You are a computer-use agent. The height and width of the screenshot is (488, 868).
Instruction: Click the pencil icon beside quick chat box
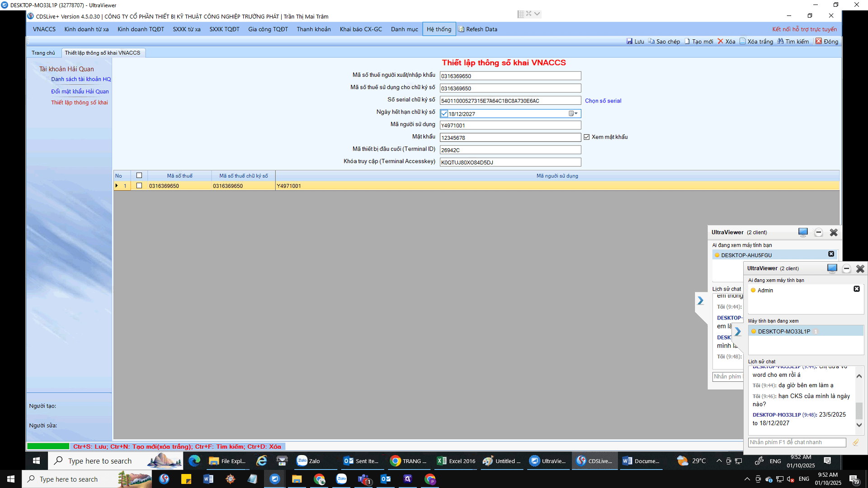pos(855,442)
